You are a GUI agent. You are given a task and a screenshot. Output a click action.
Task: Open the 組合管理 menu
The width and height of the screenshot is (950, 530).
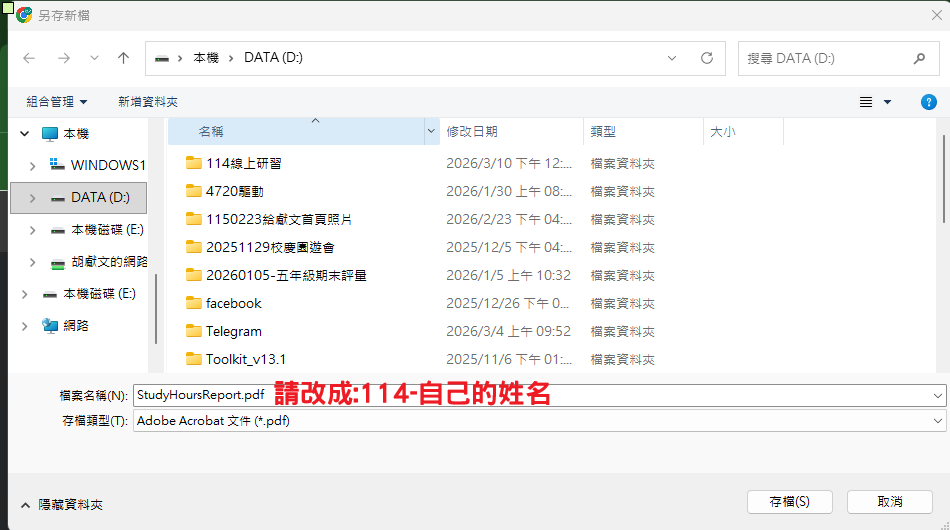[x=56, y=102]
